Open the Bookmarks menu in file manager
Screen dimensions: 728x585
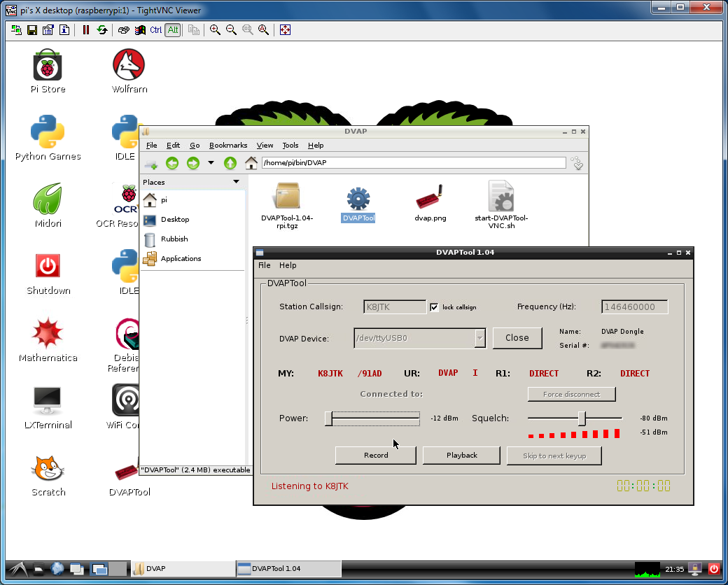pyautogui.click(x=228, y=146)
